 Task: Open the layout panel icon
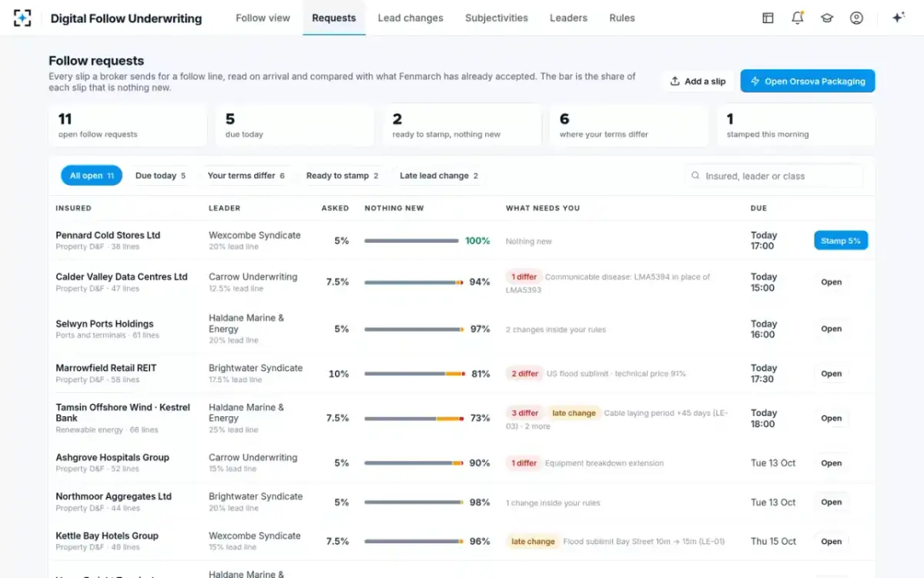click(768, 18)
